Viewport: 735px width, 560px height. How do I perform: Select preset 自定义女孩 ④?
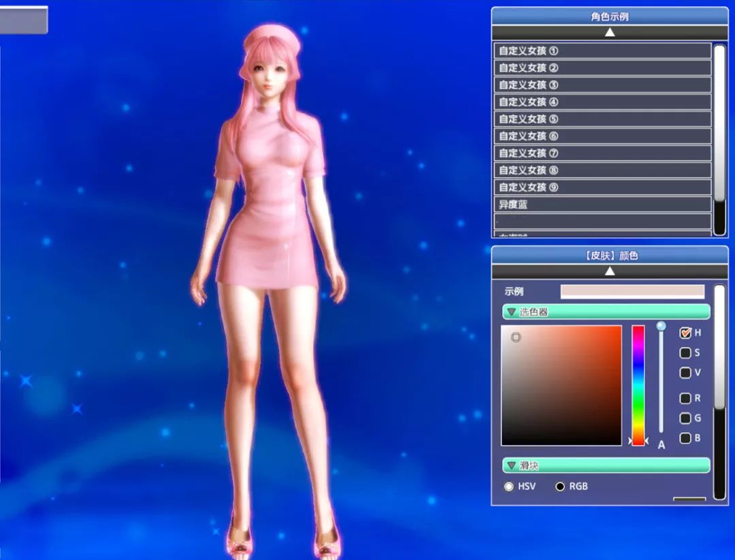(x=602, y=101)
